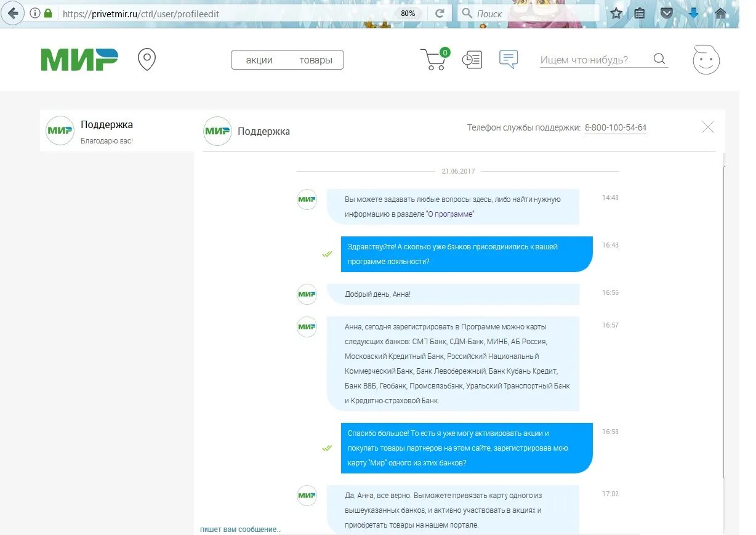Select the Поддержка conversation in left list

point(117,131)
